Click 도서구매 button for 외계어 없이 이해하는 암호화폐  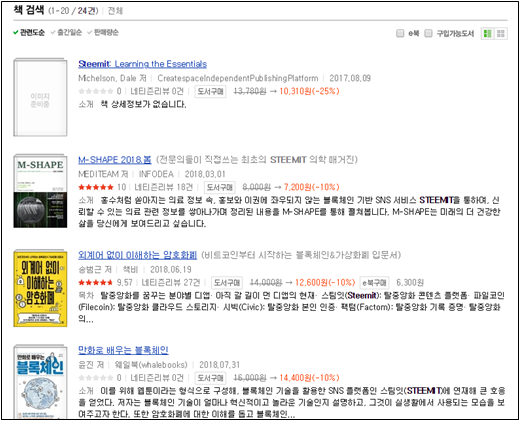(227, 283)
